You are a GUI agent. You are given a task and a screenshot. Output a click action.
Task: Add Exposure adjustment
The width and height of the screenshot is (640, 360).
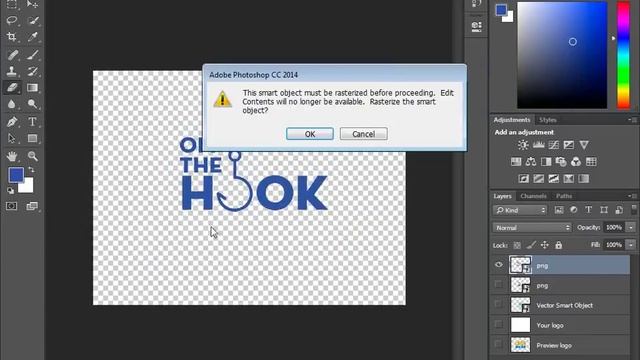[x=569, y=145]
